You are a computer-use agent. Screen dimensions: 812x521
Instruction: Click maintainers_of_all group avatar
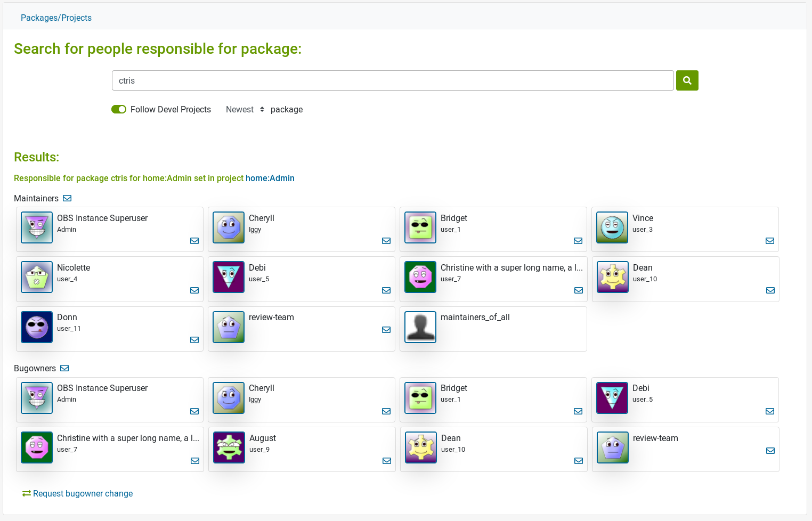point(420,327)
